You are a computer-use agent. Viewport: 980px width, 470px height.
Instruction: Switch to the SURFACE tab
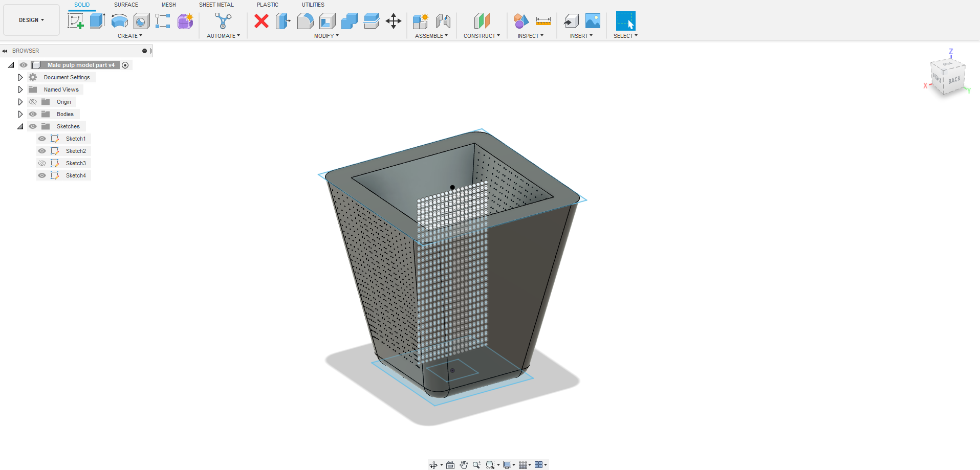pyautogui.click(x=126, y=5)
